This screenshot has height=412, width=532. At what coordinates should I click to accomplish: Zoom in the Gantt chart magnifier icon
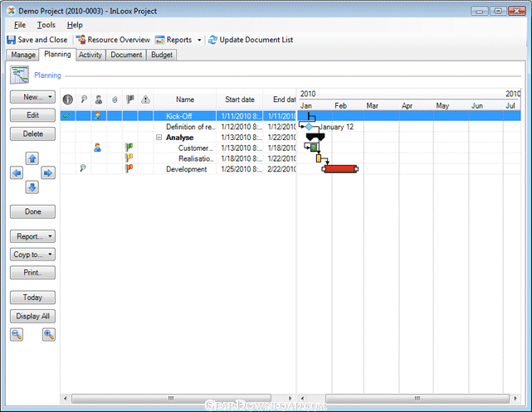(49, 335)
